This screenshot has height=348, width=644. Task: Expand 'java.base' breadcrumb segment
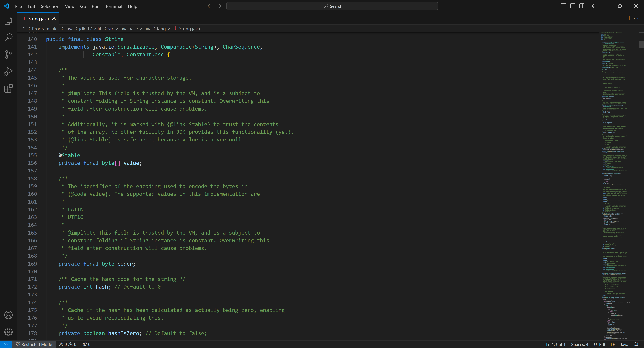(128, 29)
